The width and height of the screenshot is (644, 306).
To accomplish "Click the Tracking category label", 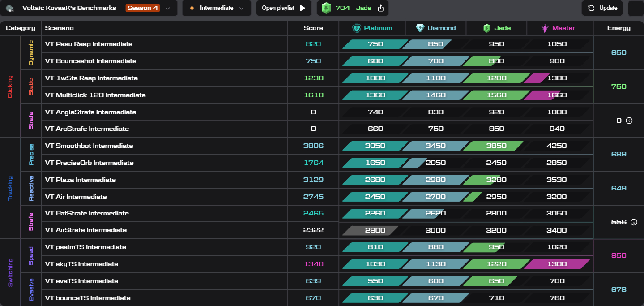I will click(x=10, y=189).
